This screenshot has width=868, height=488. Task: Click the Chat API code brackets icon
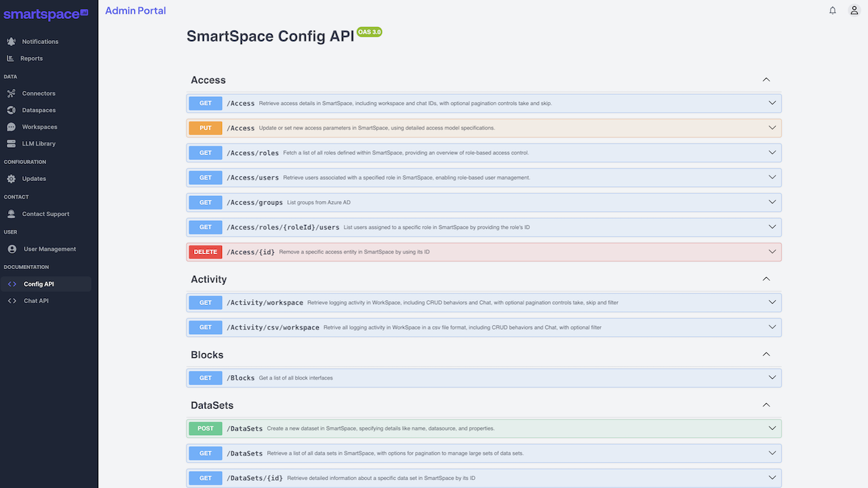click(12, 301)
